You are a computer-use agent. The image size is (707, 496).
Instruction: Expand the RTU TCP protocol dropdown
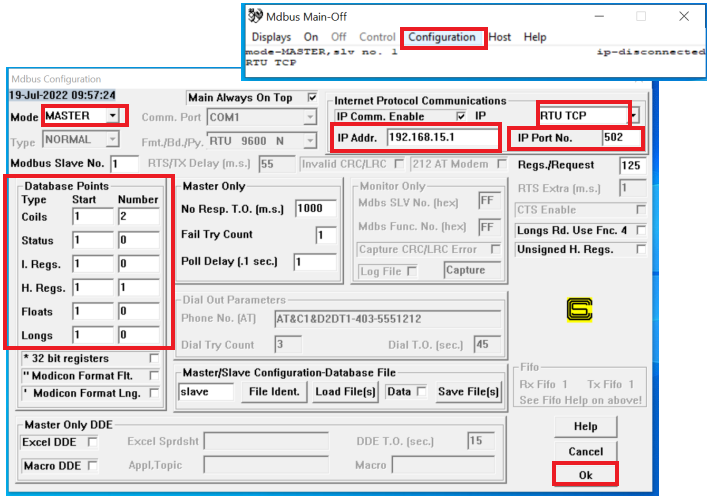[x=634, y=116]
